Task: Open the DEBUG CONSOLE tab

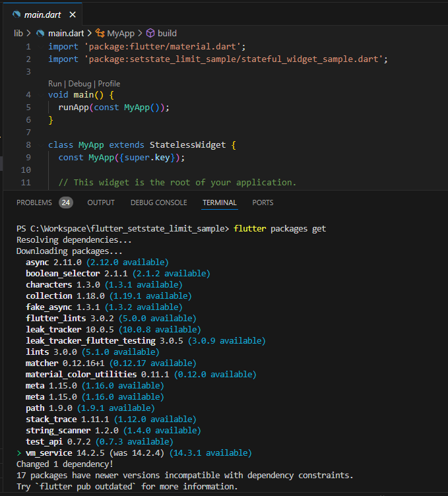Action: pyautogui.click(x=159, y=202)
